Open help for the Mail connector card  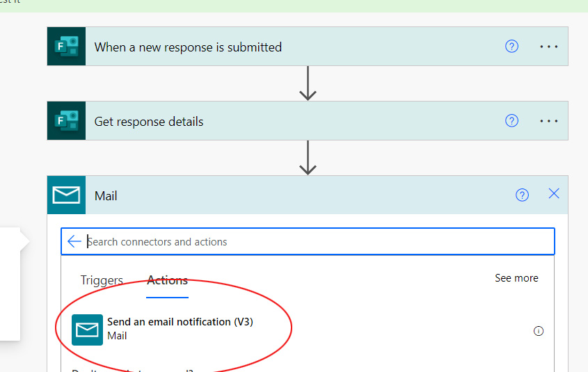coord(522,195)
